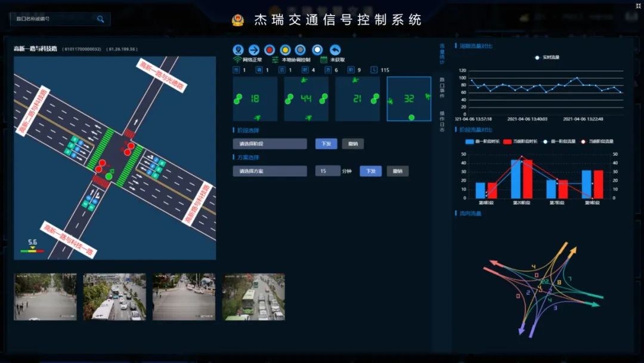Screen dimensions: 644x363
Task: Click 下发 button beside phase selection
Action: (x=326, y=144)
